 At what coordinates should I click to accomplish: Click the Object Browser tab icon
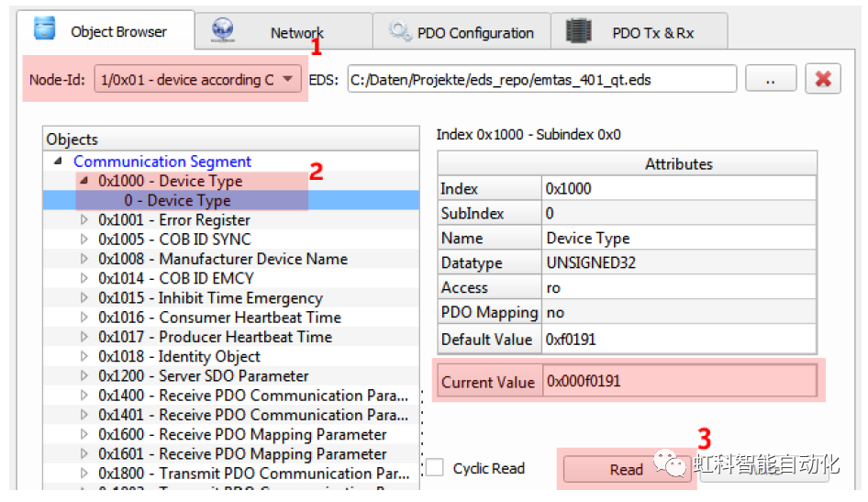click(44, 29)
